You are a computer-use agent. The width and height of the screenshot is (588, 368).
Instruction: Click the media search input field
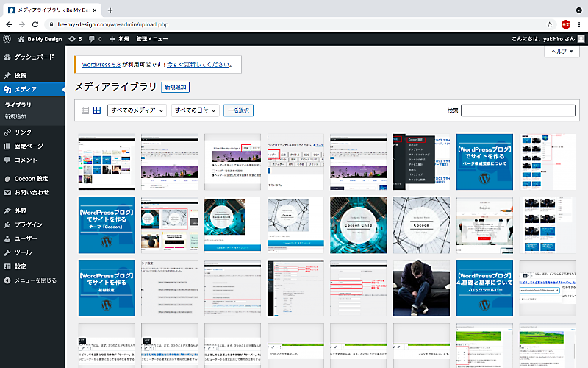(519, 110)
